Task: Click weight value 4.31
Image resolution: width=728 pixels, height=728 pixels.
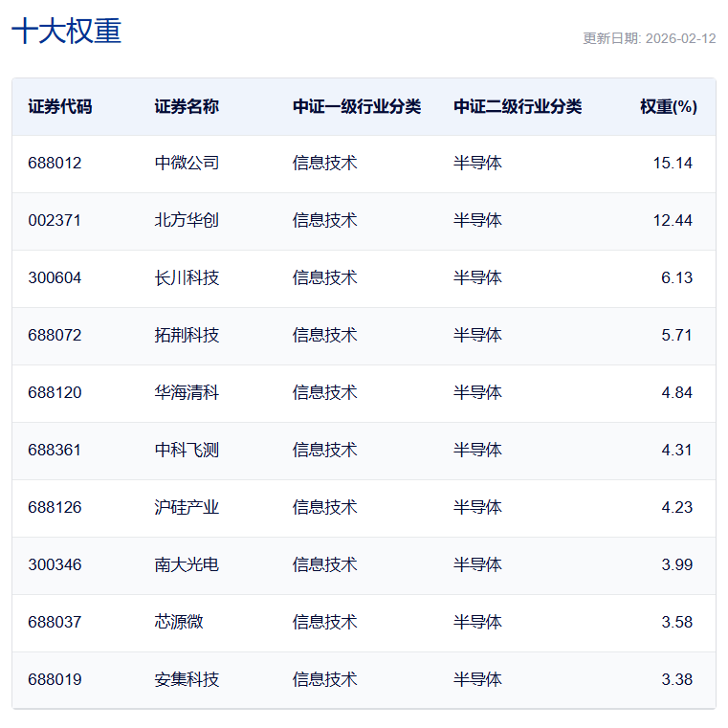Action: [x=676, y=450]
